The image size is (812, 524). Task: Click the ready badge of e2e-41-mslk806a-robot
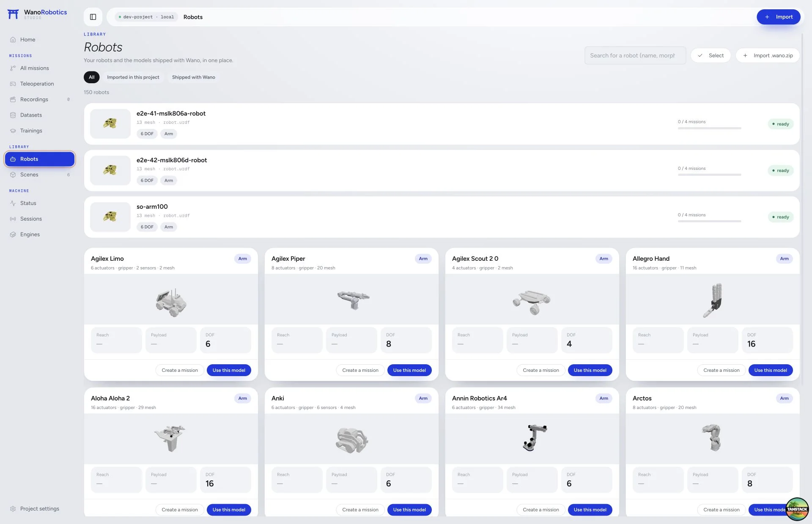click(x=780, y=124)
